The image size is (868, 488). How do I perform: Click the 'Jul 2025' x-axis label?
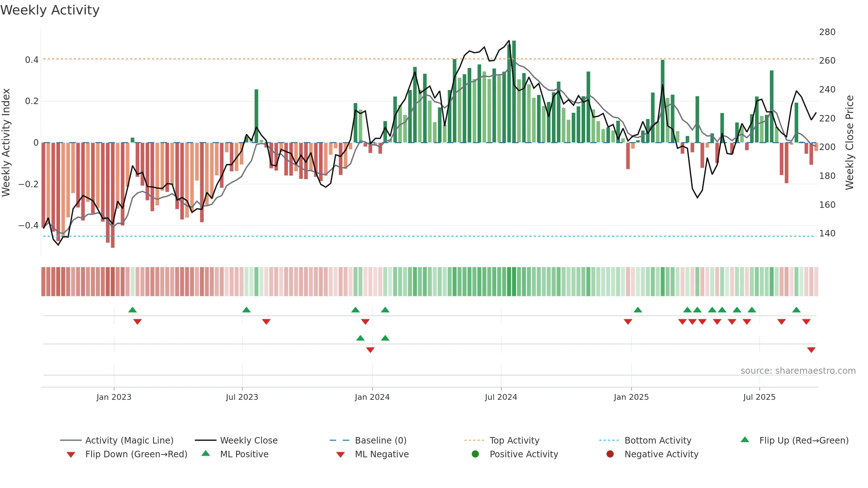click(759, 397)
